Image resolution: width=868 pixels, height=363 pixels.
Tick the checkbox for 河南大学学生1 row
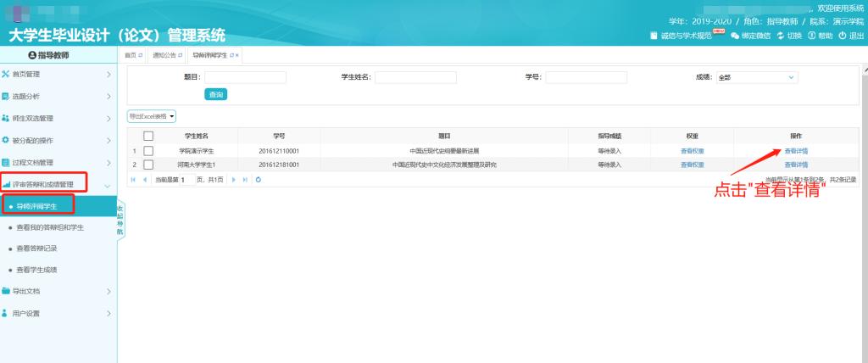pyautogui.click(x=148, y=165)
